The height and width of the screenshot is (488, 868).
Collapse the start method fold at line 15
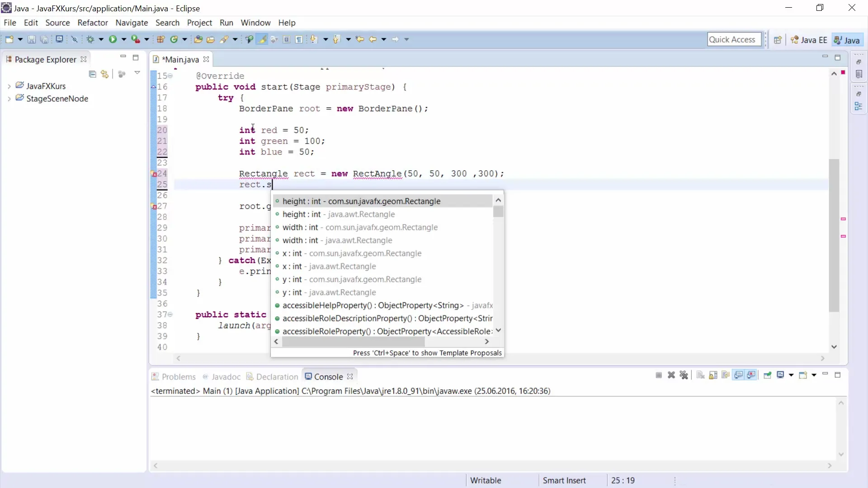(x=170, y=76)
